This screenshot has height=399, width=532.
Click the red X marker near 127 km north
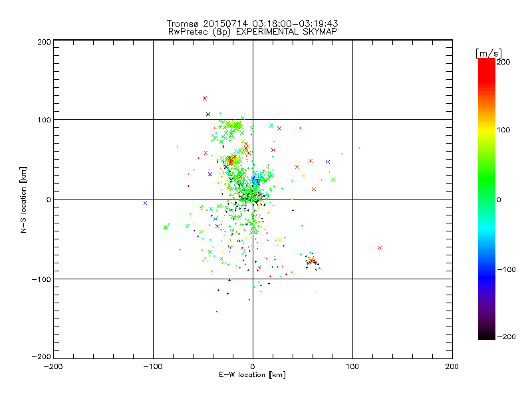pyautogui.click(x=205, y=98)
